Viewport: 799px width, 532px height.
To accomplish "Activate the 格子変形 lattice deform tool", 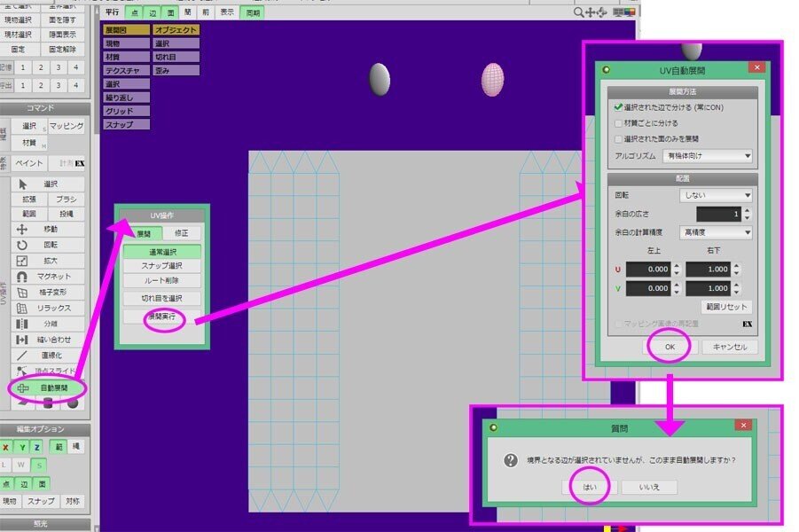I will pyautogui.click(x=47, y=293).
